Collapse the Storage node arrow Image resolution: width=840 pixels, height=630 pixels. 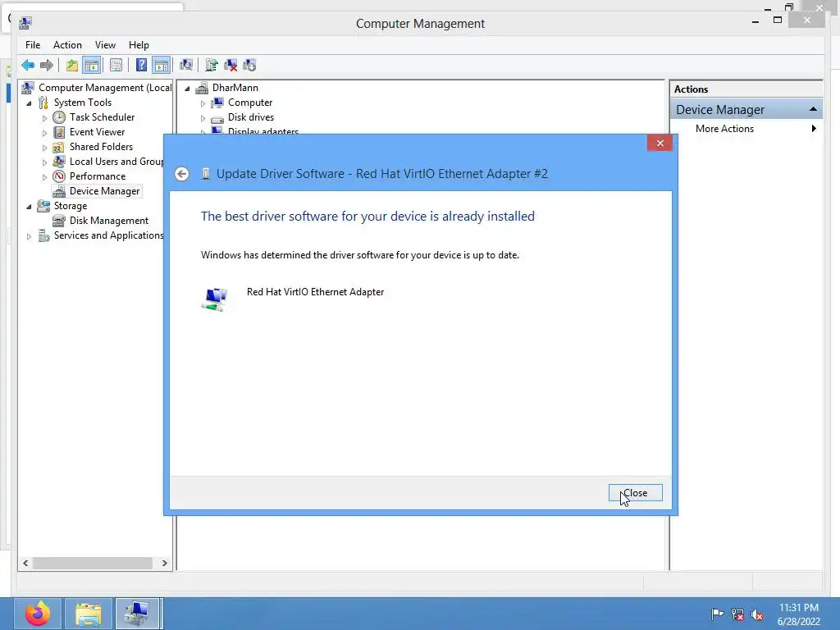coord(29,206)
